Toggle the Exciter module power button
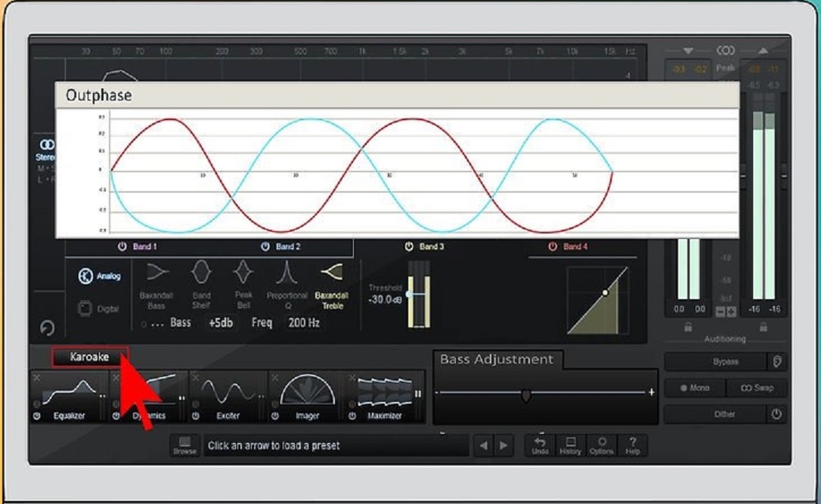Screen dimensions: 821x504 [x=195, y=416]
